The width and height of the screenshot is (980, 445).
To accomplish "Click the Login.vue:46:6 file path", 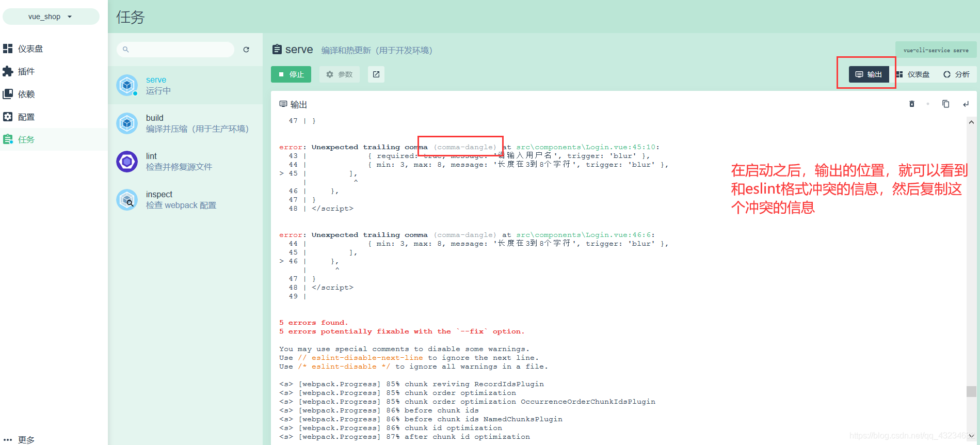I will click(x=584, y=235).
